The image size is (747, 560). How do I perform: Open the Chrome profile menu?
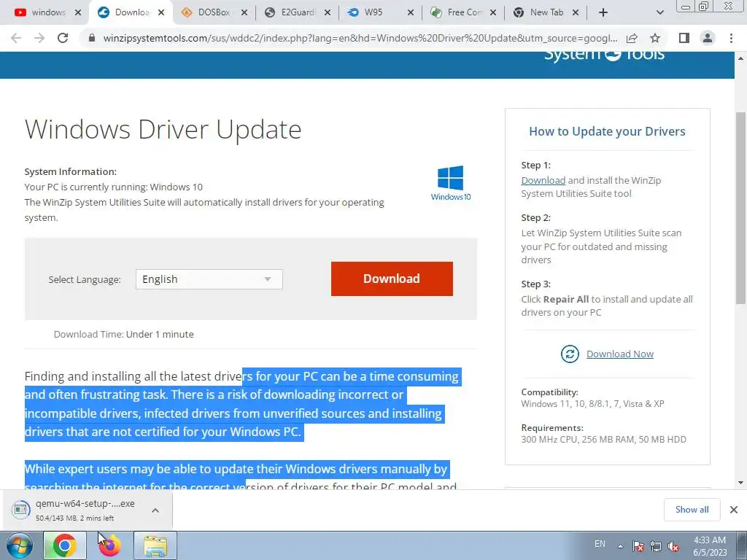pos(708,38)
